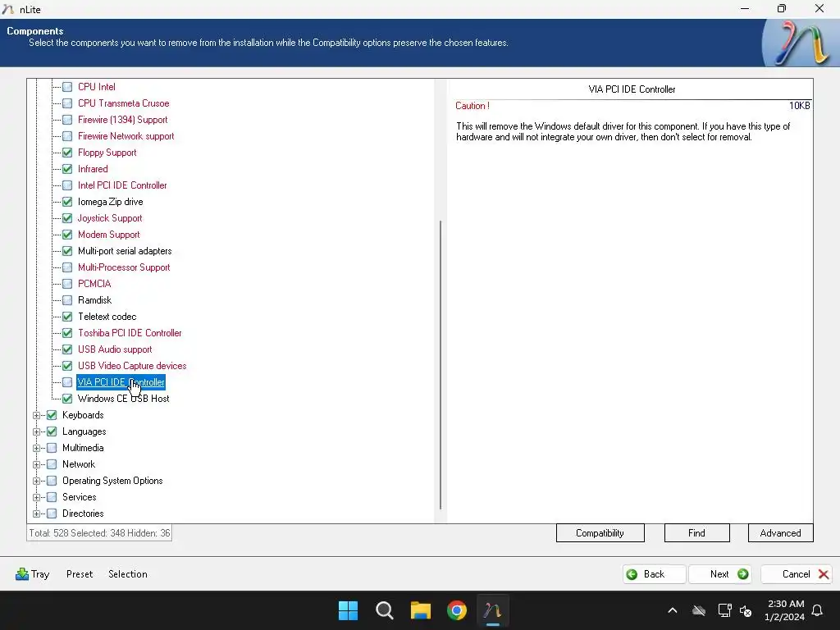Uncheck the Windows CE USB Host checkbox
Viewport: 840px width, 630px height.
(67, 399)
